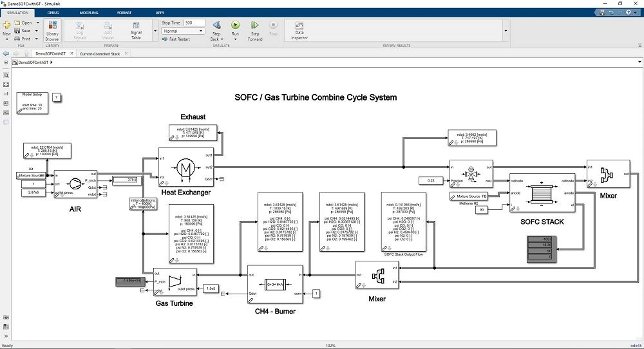
Task: Select the Current-Controlled Stack tab
Action: click(x=100, y=54)
